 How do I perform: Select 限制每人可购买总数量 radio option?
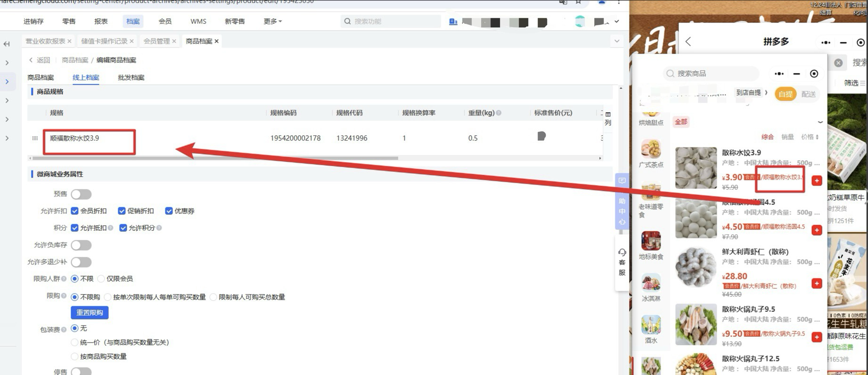pyautogui.click(x=213, y=297)
